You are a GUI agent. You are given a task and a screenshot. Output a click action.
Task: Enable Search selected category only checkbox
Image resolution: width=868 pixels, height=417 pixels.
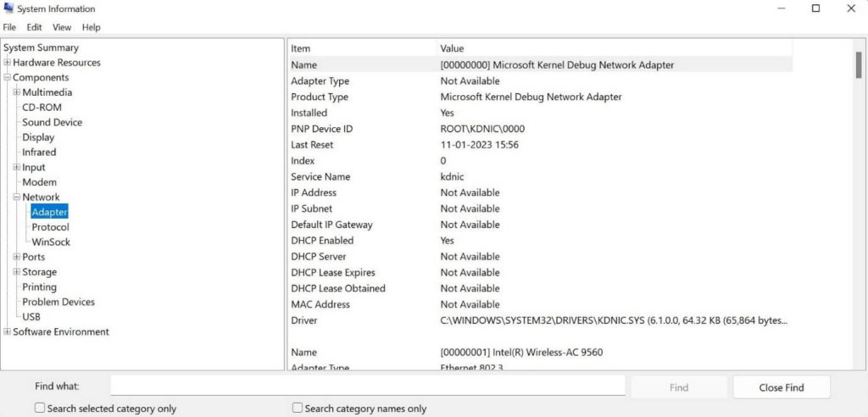pyautogui.click(x=39, y=409)
